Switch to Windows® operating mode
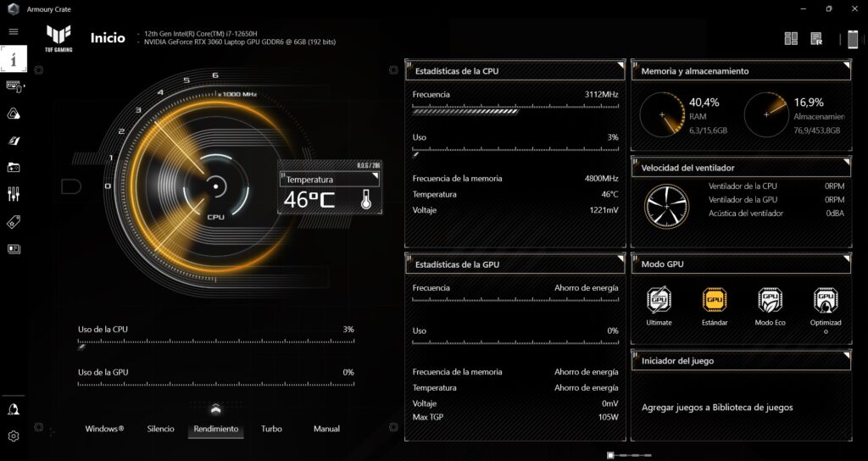The height and width of the screenshot is (461, 868). point(104,429)
